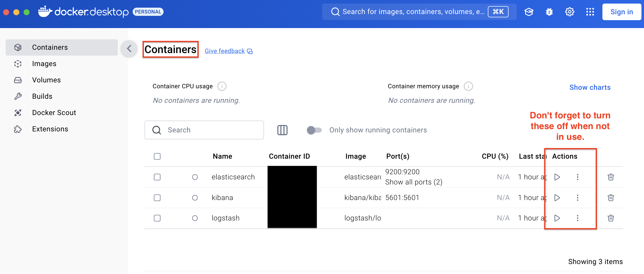Open the settings gear icon
The height and width of the screenshot is (274, 644).
pos(569,12)
